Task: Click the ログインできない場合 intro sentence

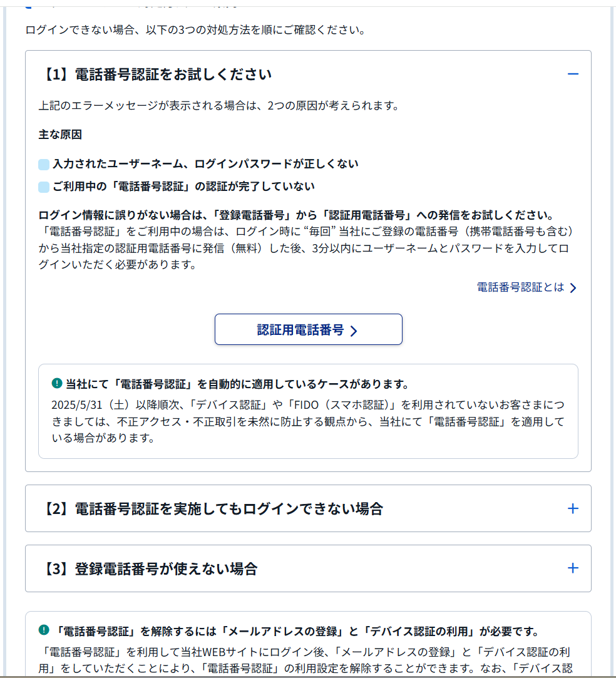Action: click(x=196, y=30)
